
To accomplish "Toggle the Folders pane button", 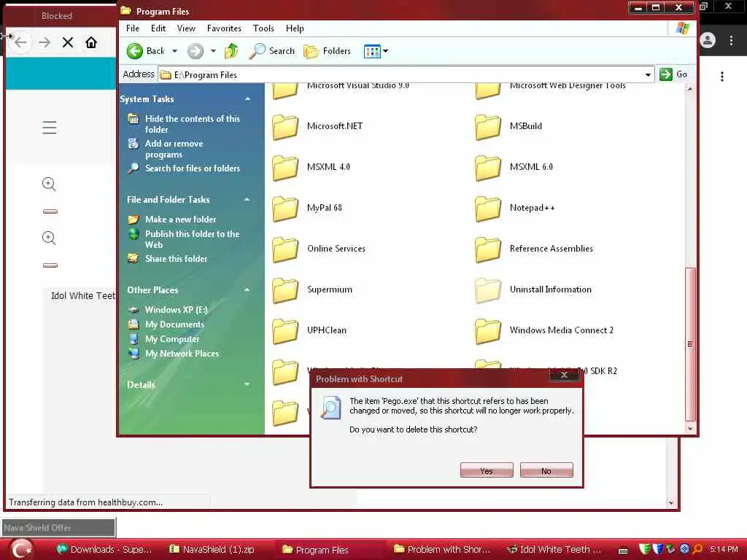I will click(x=328, y=51).
